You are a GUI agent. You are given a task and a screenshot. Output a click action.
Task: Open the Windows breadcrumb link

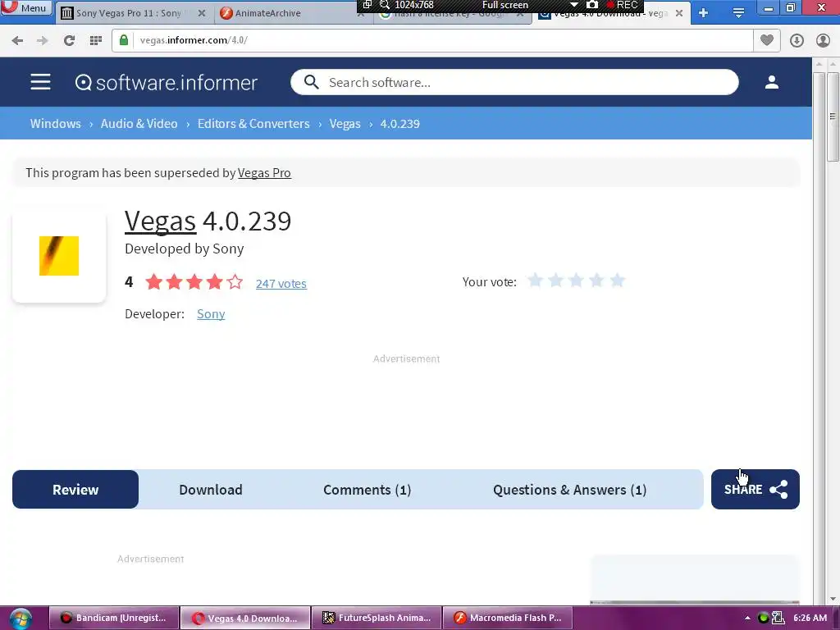coord(55,124)
